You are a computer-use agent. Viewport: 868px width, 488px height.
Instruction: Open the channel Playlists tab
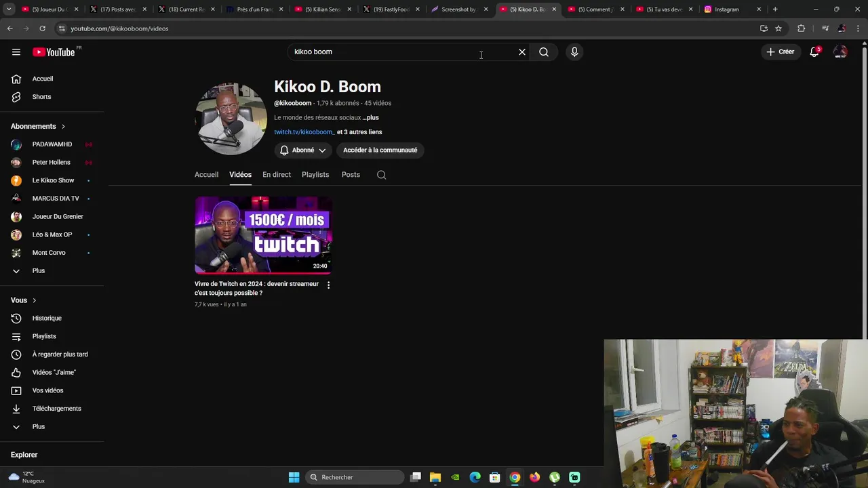(x=315, y=175)
